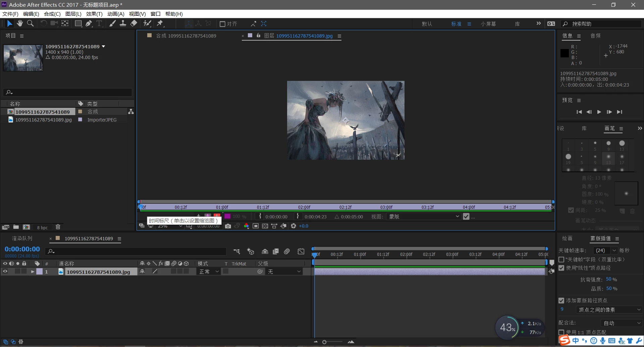Select the Brush tool

[112, 23]
